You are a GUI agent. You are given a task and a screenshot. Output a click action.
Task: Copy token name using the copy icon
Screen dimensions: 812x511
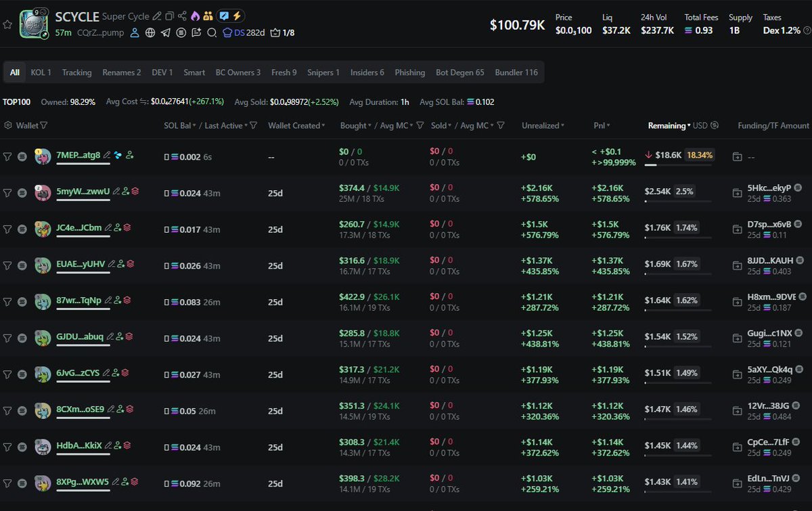169,16
